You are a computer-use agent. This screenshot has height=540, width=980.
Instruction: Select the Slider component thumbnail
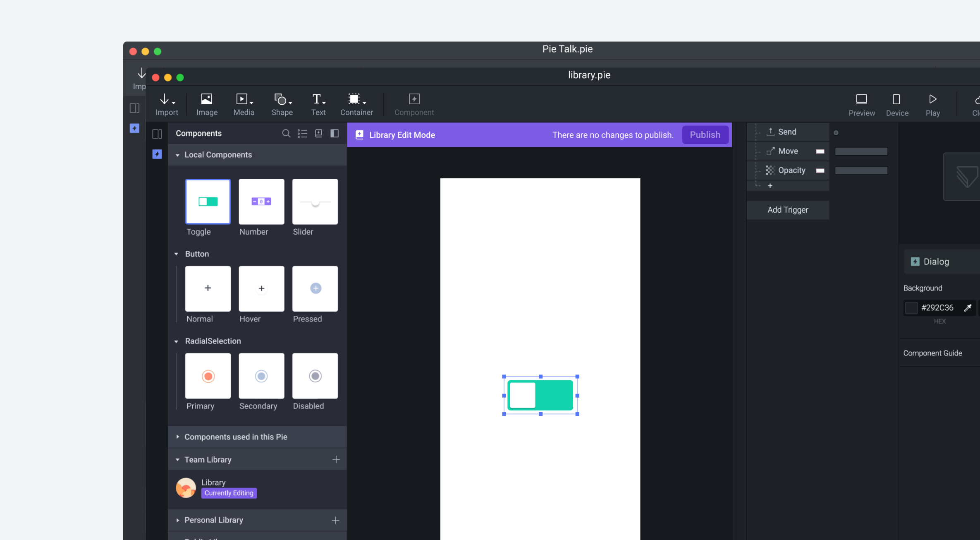(x=315, y=202)
